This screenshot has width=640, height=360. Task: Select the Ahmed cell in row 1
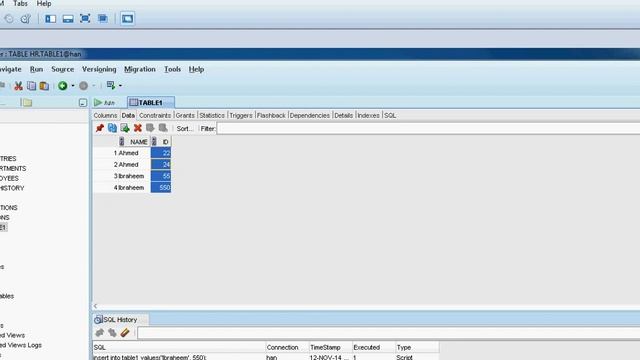click(133, 153)
